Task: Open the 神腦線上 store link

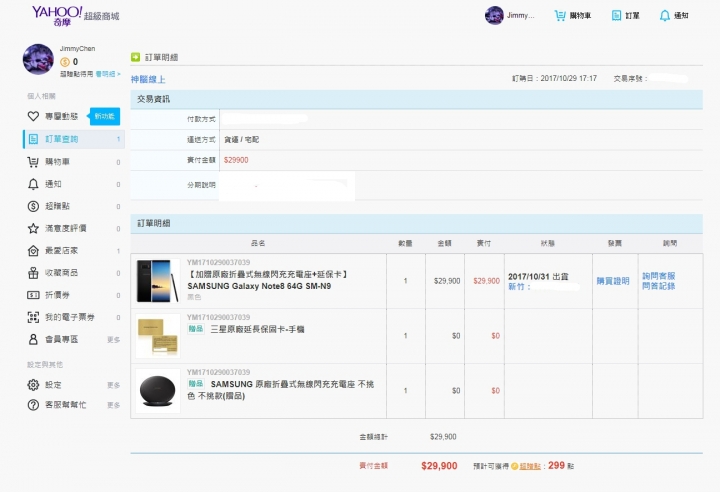Action: [148, 79]
